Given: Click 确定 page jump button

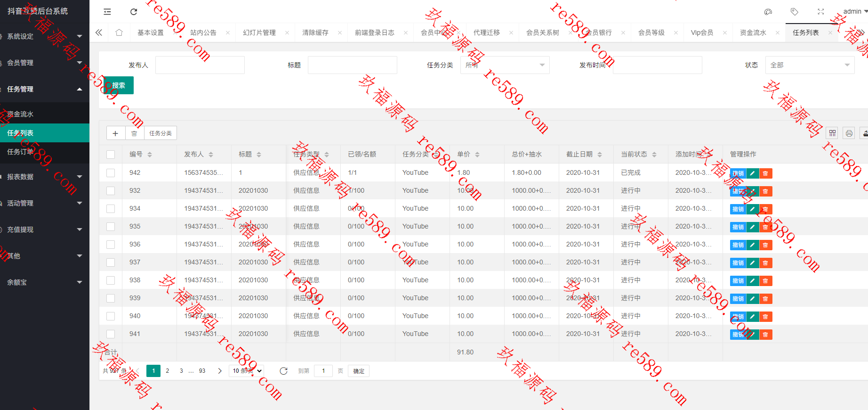Looking at the screenshot, I should click(x=359, y=371).
